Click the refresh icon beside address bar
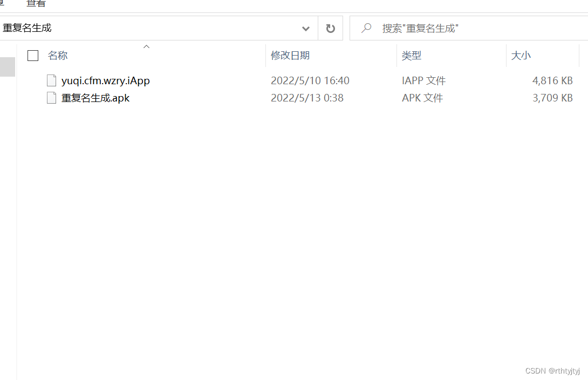The image size is (588, 380). [330, 29]
